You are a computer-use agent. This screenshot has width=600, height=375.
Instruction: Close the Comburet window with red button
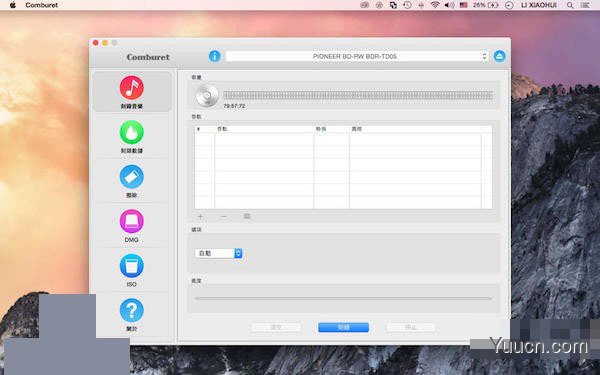(96, 43)
